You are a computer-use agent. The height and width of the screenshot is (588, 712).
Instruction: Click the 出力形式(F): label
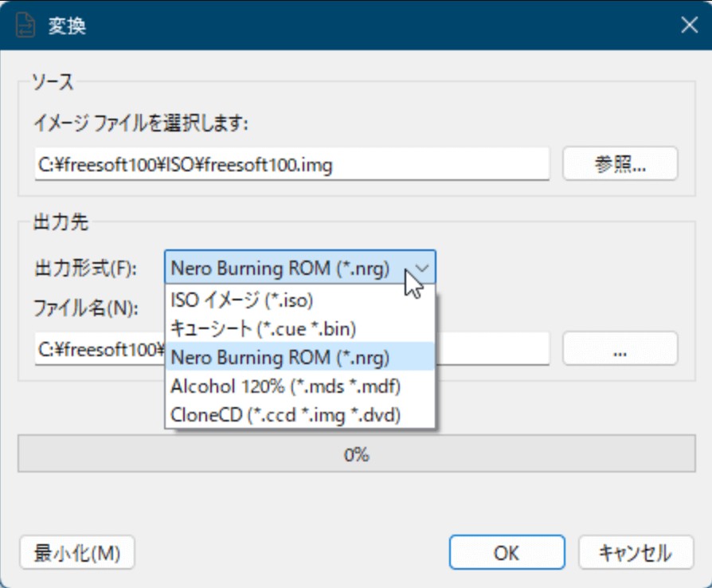(85, 268)
